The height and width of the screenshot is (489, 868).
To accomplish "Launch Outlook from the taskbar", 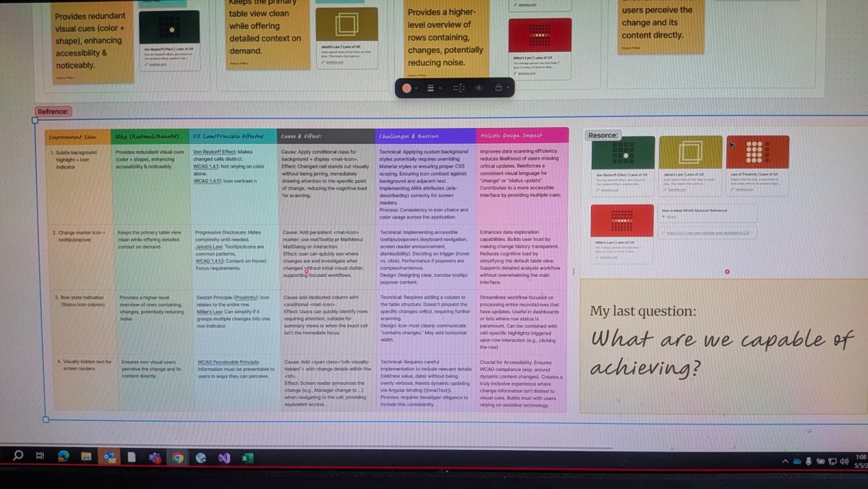I will click(109, 457).
